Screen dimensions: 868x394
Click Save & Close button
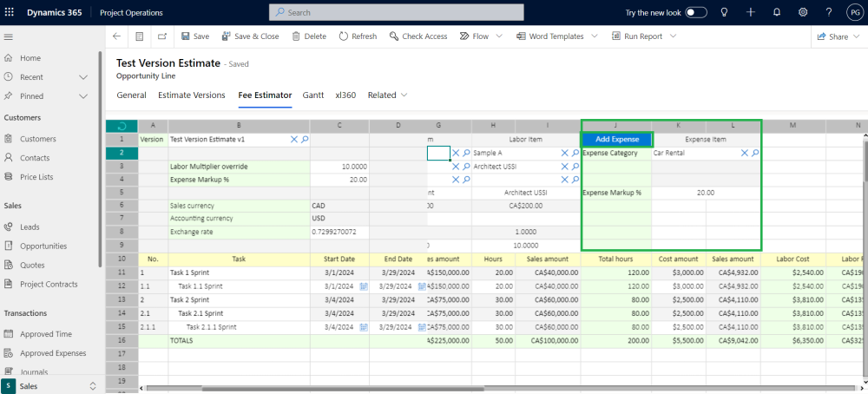coord(250,36)
